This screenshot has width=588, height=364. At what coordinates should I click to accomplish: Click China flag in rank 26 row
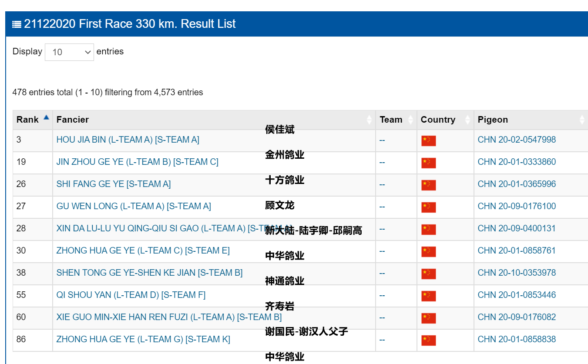click(x=428, y=185)
